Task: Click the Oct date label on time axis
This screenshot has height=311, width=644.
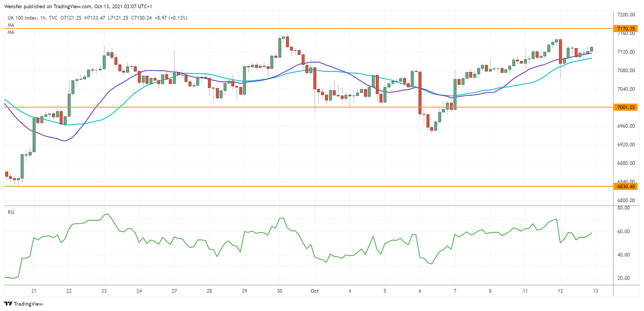Action: (314, 291)
